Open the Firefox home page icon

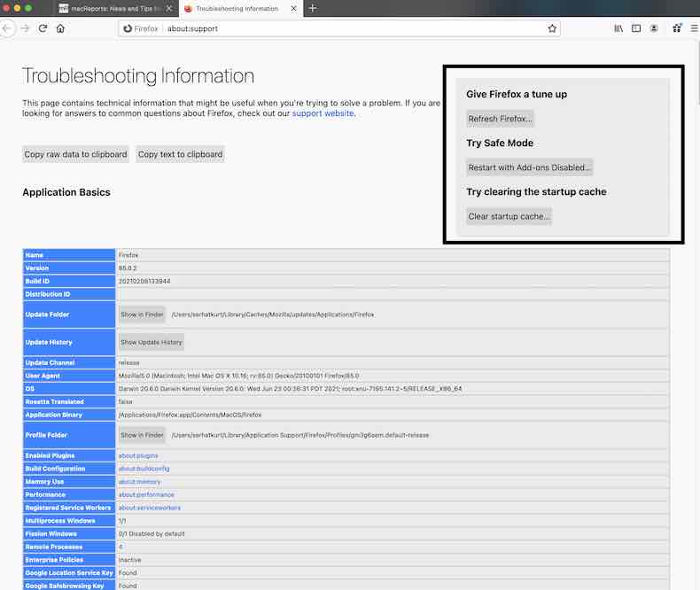pos(61,28)
